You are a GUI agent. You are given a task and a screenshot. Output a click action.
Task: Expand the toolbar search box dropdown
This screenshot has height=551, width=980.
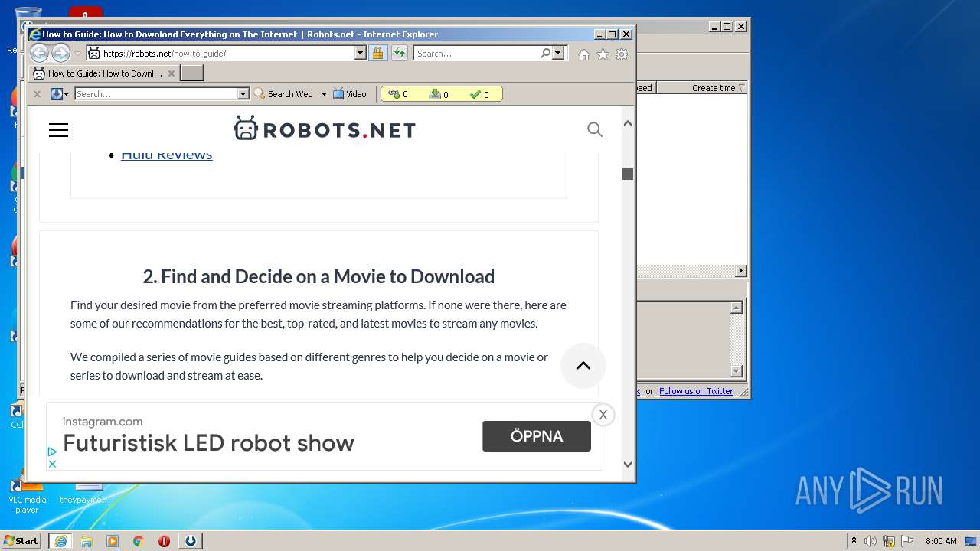(x=243, y=94)
